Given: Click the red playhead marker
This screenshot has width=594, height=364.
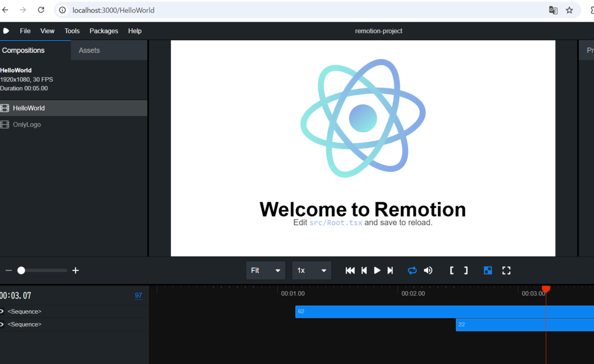Looking at the screenshot, I should (546, 288).
